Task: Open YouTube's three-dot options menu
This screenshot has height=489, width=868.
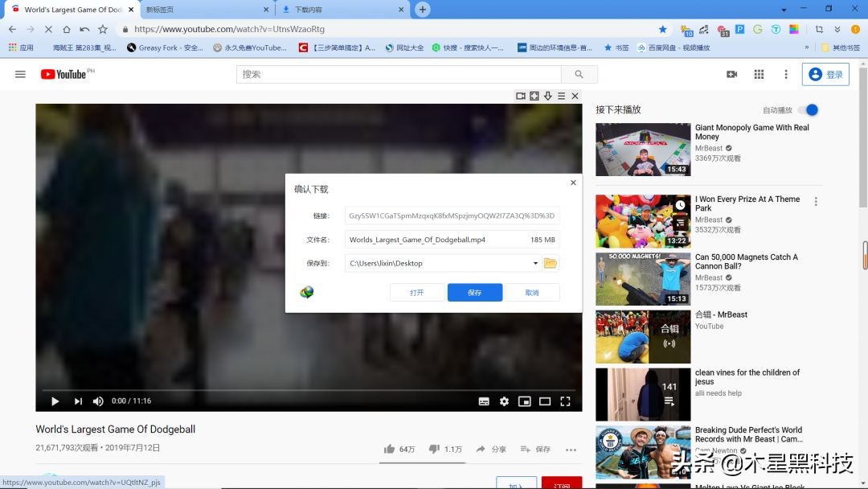Action: tap(786, 74)
